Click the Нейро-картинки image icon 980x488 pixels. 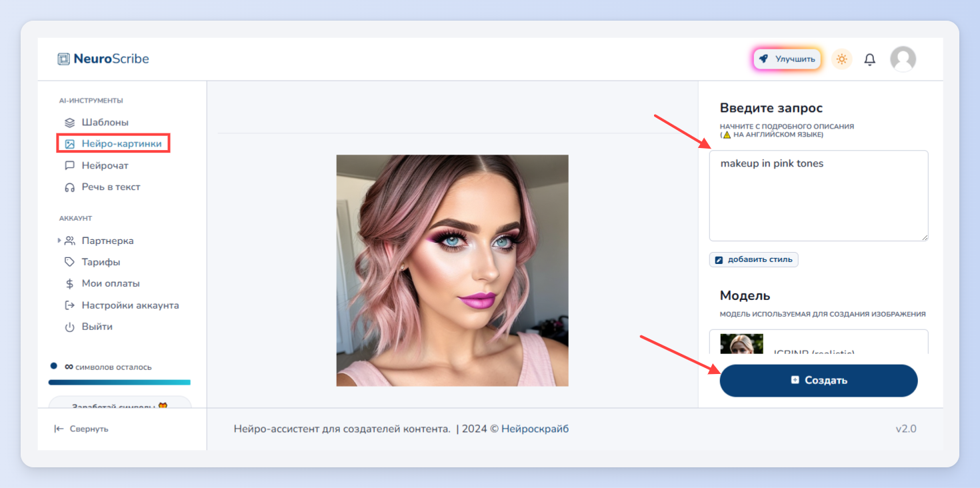point(69,144)
